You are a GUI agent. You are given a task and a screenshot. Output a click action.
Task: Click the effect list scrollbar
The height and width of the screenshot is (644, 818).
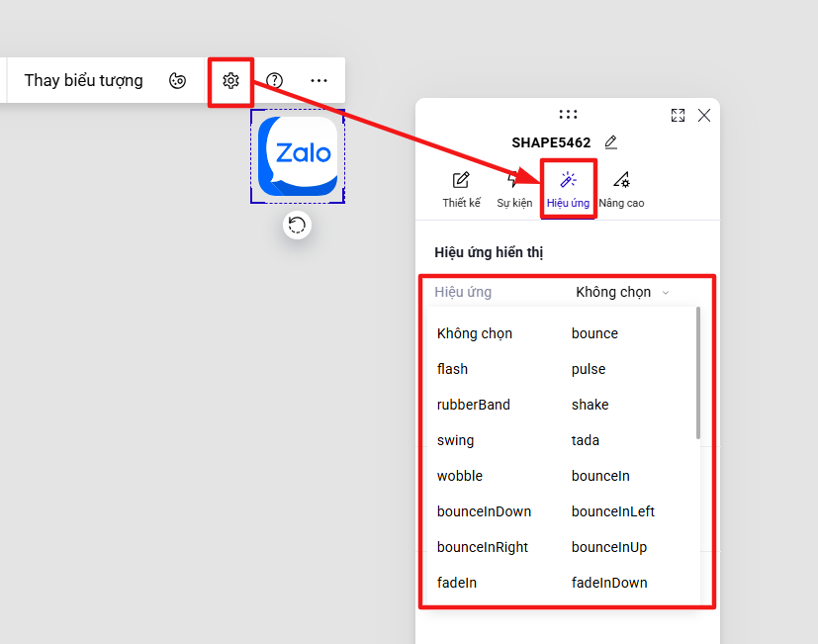pos(698,373)
